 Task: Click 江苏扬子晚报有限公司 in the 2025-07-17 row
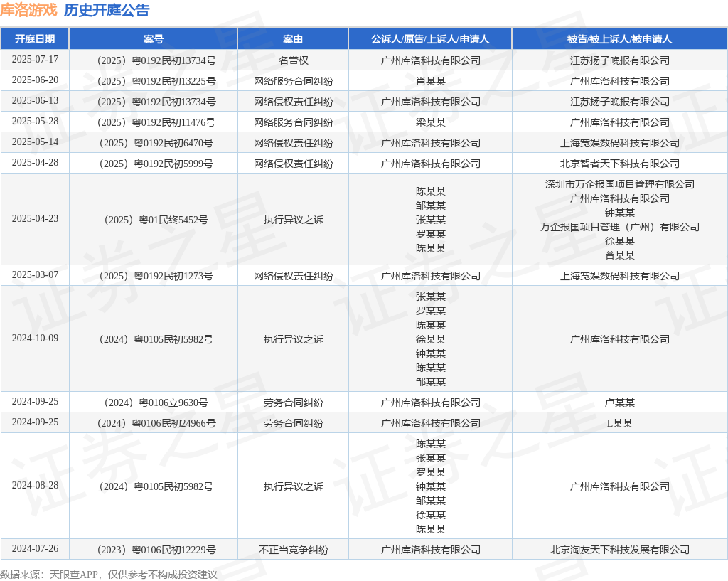pos(619,60)
